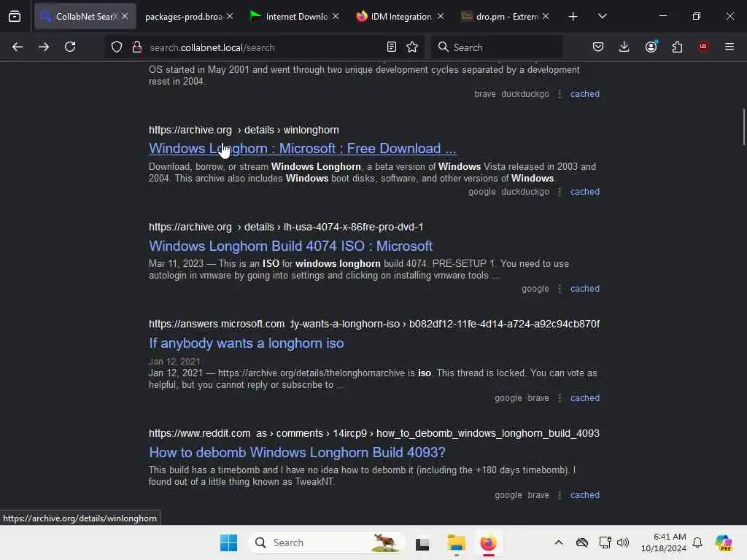747x560 pixels.
Task: Open the volume speaker tray icon
Action: 623,542
